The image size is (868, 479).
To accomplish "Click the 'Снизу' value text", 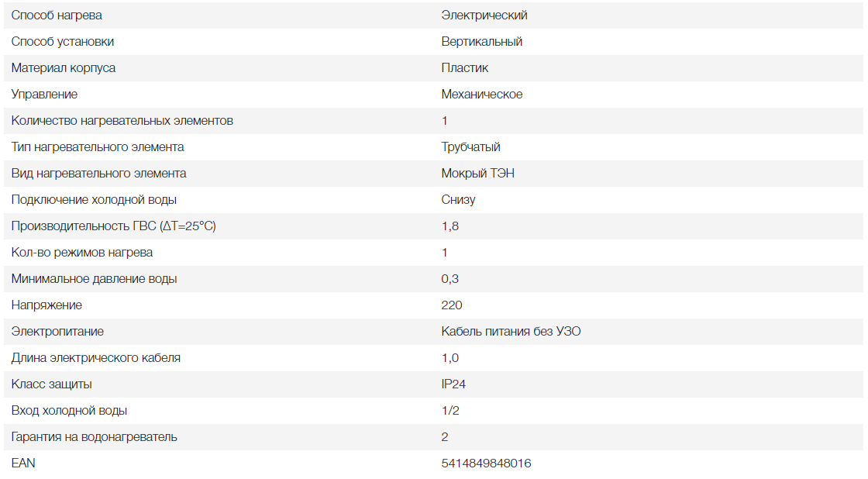I will pyautogui.click(x=458, y=200).
